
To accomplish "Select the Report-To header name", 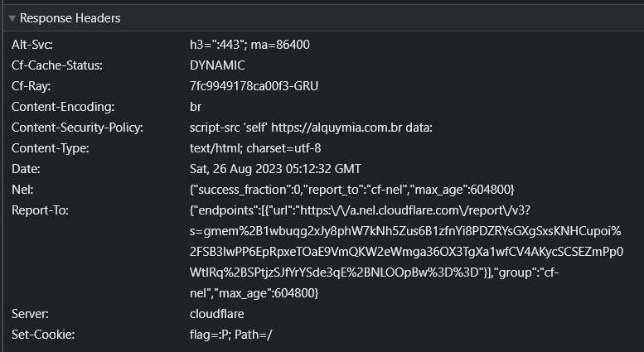I will point(41,210).
